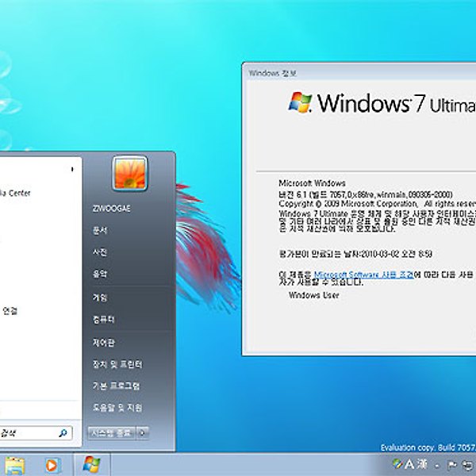This screenshot has height=476, width=476.
Task: Open 사진 (Pictures) in Start menu
Action: coord(100,252)
